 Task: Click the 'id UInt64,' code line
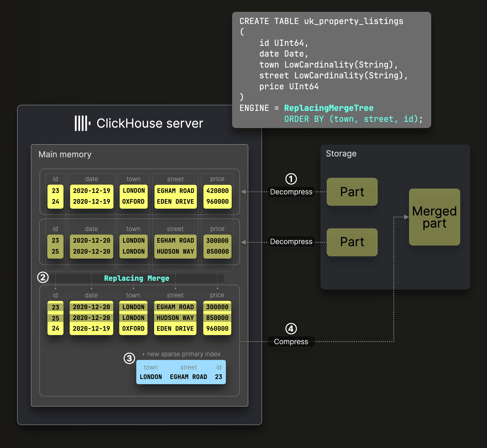point(284,43)
